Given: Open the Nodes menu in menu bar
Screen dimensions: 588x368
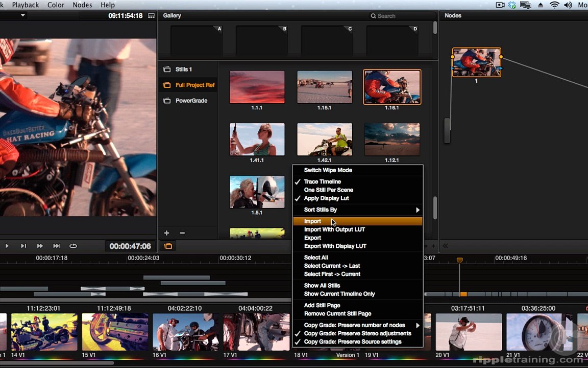Looking at the screenshot, I should pos(82,5).
